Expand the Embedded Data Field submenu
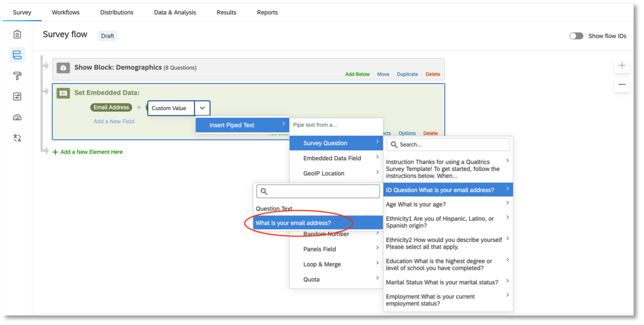Screen dimensions: 644x325 (332, 158)
